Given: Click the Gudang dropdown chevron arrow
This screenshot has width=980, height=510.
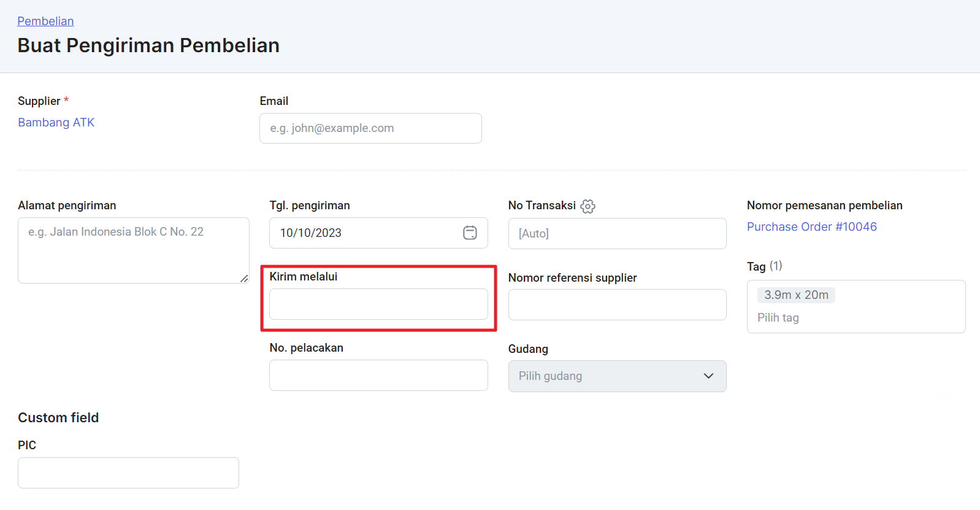Looking at the screenshot, I should (x=708, y=376).
